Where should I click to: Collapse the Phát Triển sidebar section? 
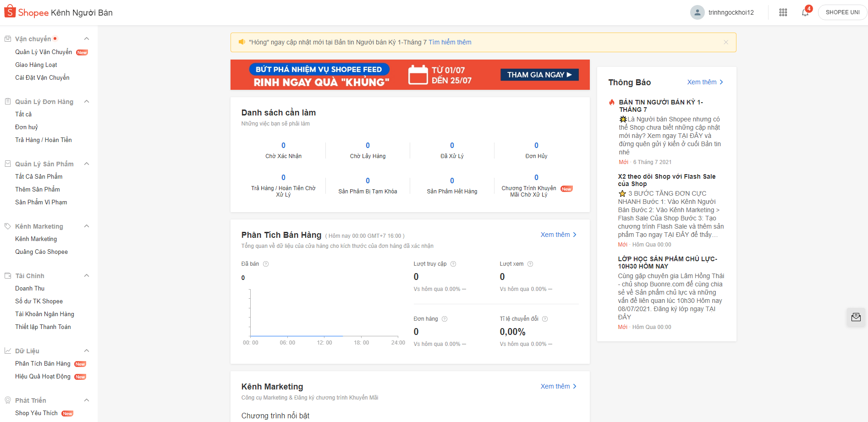pyautogui.click(x=87, y=400)
